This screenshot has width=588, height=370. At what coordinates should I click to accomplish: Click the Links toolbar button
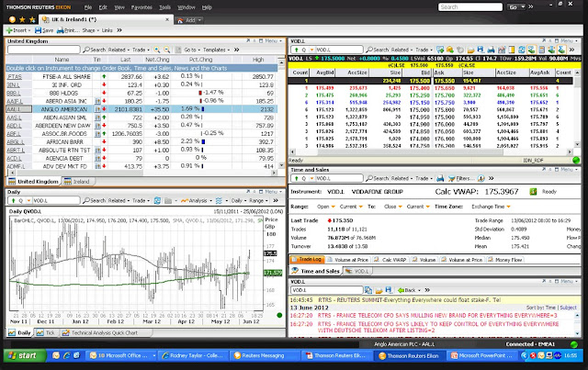[x=107, y=30]
